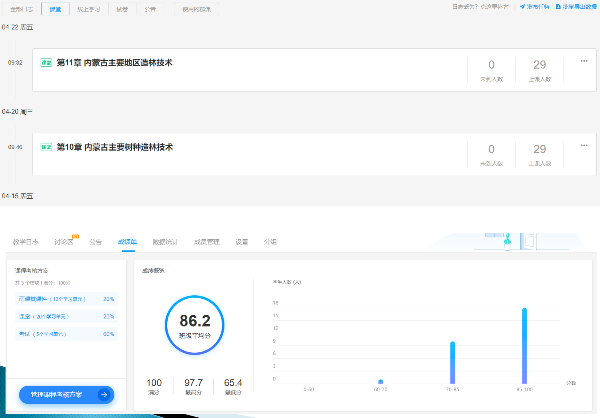The image size is (600, 418).
Task: Click the green tag icon beside 第10章
Action: [46, 148]
